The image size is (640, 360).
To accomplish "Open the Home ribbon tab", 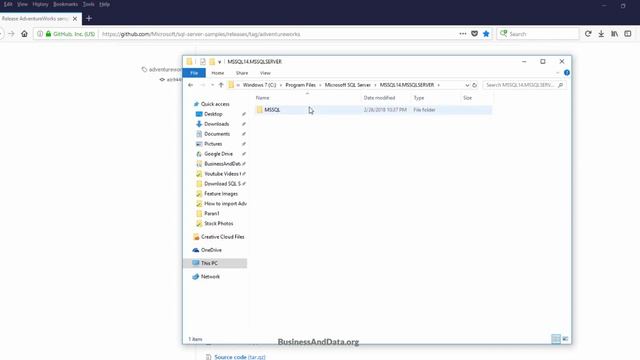I will [218, 73].
